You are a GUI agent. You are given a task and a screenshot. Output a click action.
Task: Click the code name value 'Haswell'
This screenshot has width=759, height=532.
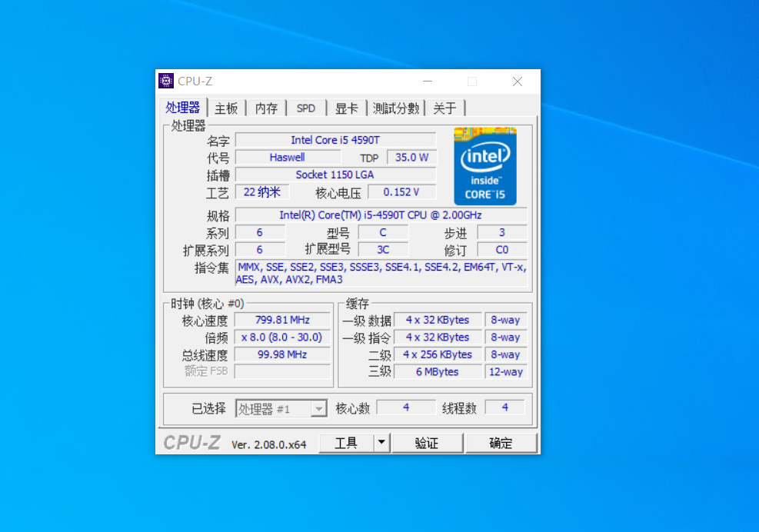point(288,158)
